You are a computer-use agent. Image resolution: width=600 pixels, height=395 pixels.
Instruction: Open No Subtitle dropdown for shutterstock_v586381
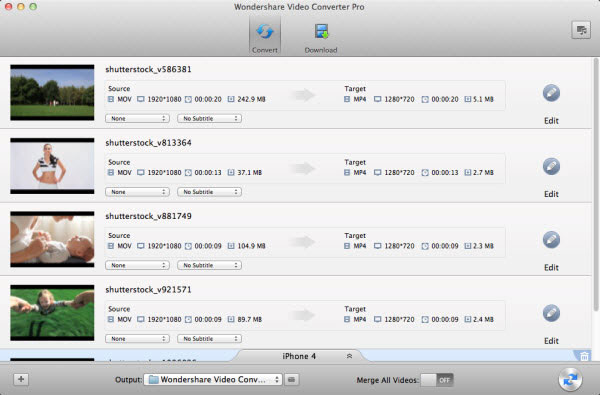click(209, 118)
